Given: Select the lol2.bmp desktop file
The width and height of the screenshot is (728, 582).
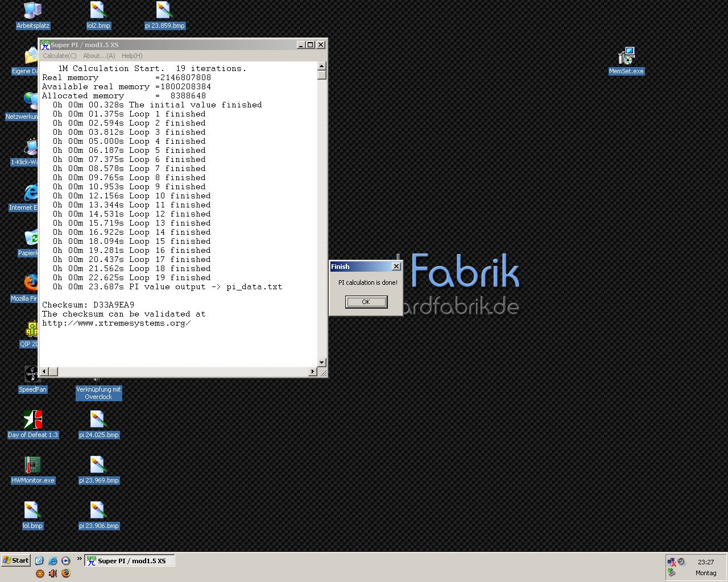Looking at the screenshot, I should pyautogui.click(x=98, y=15).
